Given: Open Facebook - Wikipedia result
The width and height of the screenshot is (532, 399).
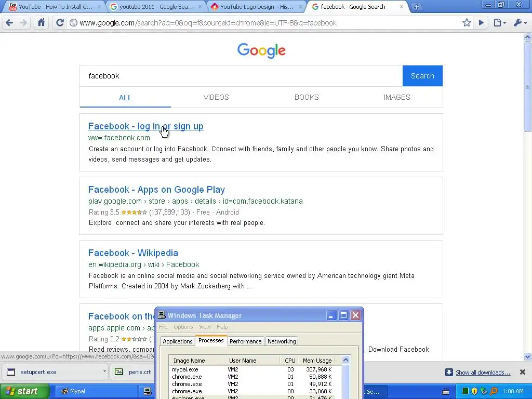Looking at the screenshot, I should pyautogui.click(x=133, y=253).
